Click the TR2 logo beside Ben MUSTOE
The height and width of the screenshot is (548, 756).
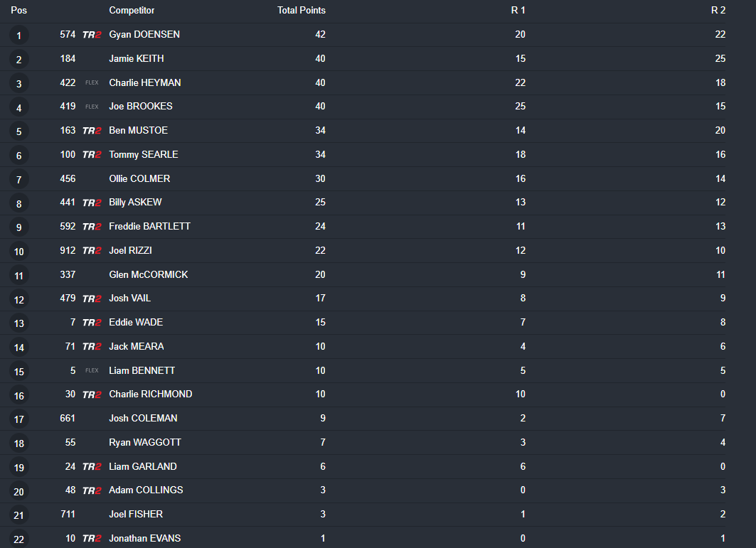point(92,131)
